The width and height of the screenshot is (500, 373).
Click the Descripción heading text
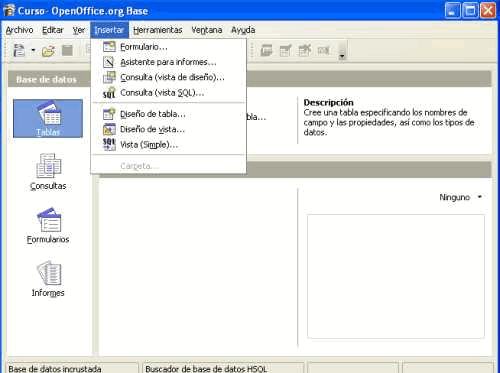[328, 102]
